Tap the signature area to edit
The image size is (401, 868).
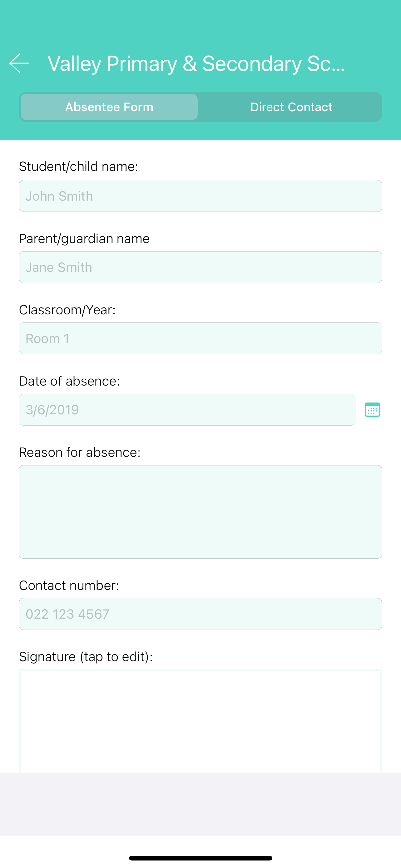click(200, 721)
